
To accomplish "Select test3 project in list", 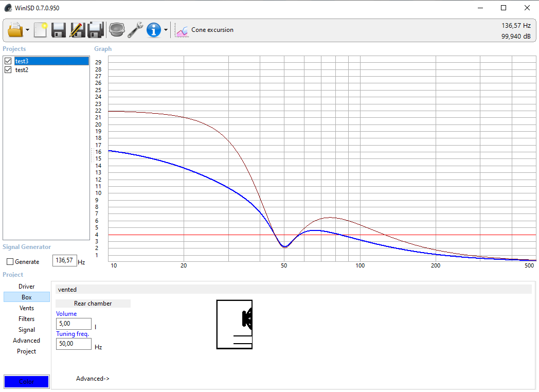I will click(x=51, y=61).
